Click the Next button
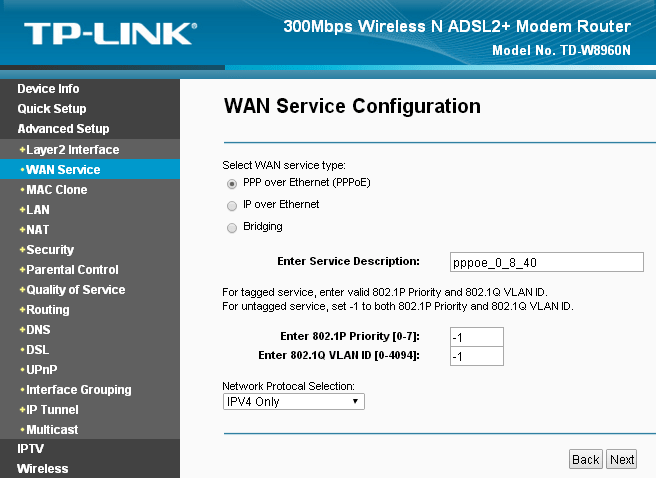 [x=622, y=460]
